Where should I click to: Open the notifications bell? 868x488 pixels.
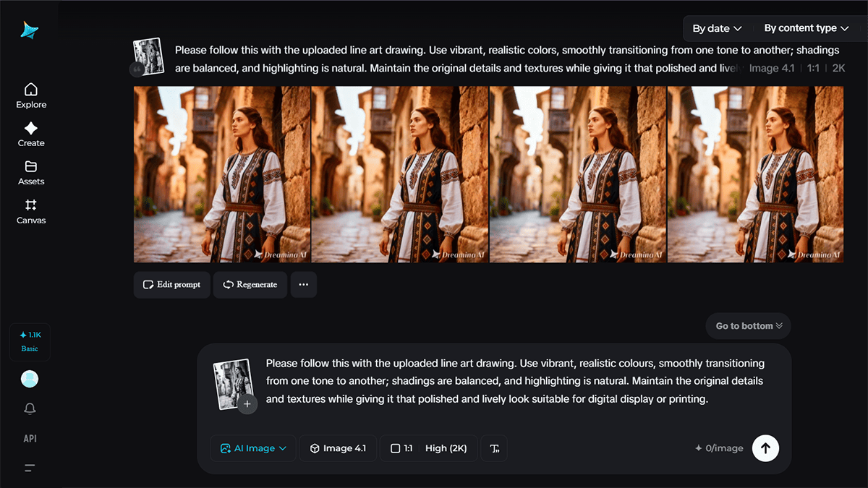click(x=30, y=408)
